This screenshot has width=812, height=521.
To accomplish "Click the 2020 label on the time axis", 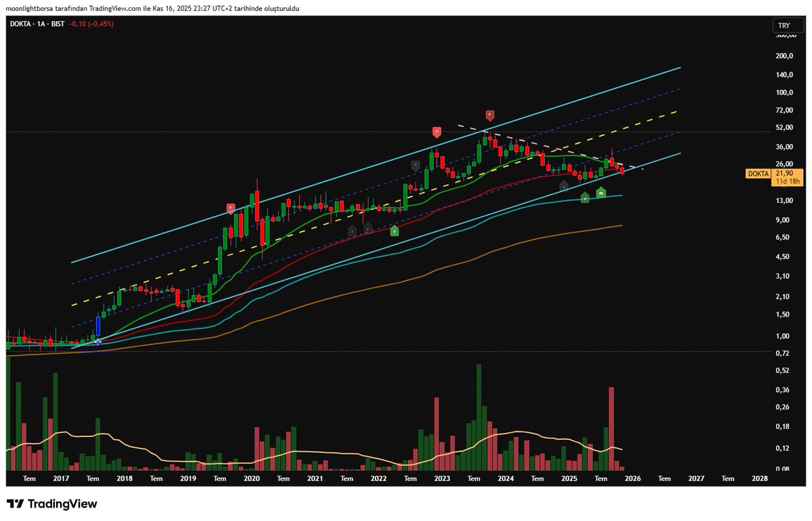I will click(x=251, y=478).
